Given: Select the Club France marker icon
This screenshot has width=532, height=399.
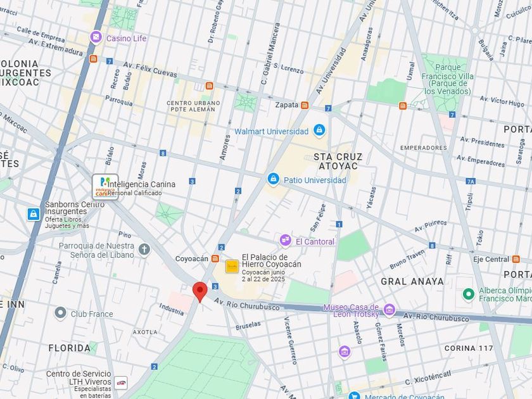Looking at the screenshot, I should point(60,313).
